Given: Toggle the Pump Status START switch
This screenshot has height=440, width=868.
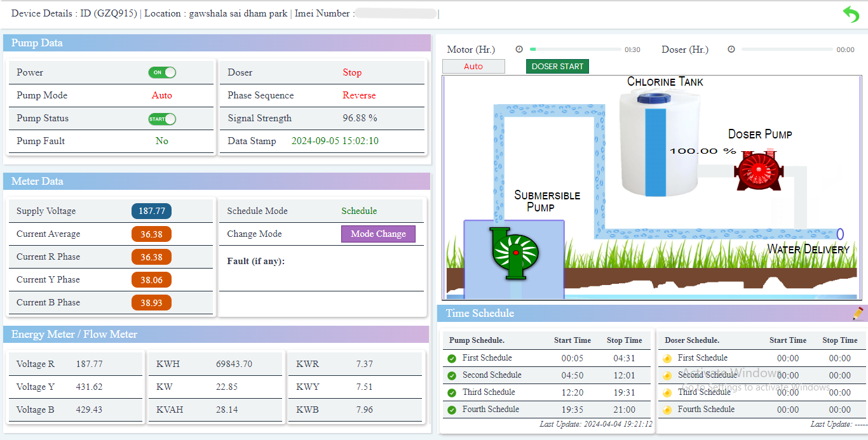Looking at the screenshot, I should [162, 119].
